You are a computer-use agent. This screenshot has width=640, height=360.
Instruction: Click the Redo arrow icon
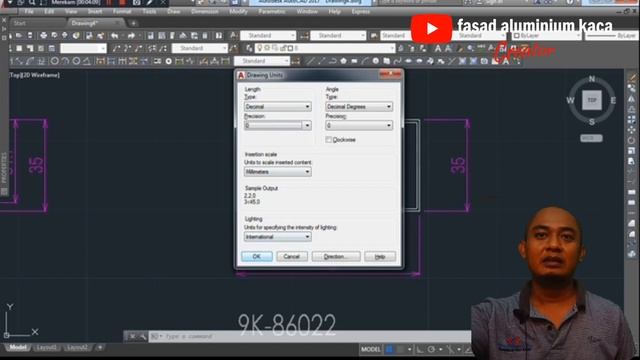click(131, 36)
